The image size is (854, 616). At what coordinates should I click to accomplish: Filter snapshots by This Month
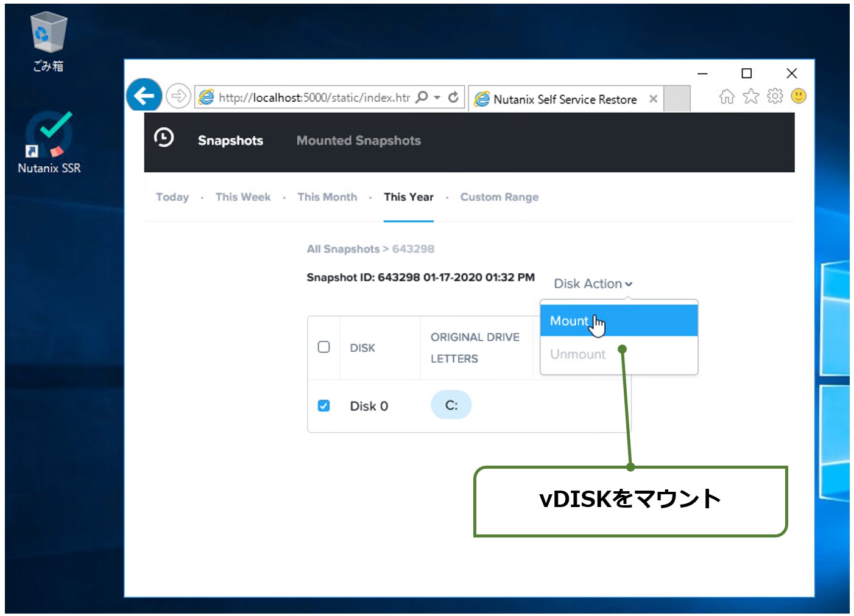327,197
